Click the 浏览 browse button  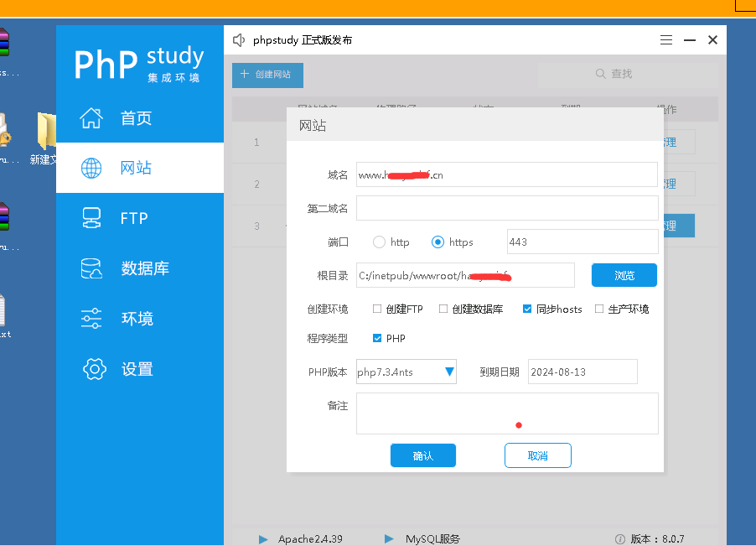tap(624, 275)
